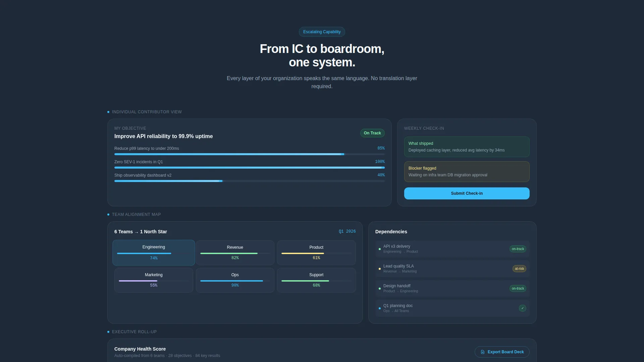
Task: Select the Marketing team card
Action: [154, 280]
